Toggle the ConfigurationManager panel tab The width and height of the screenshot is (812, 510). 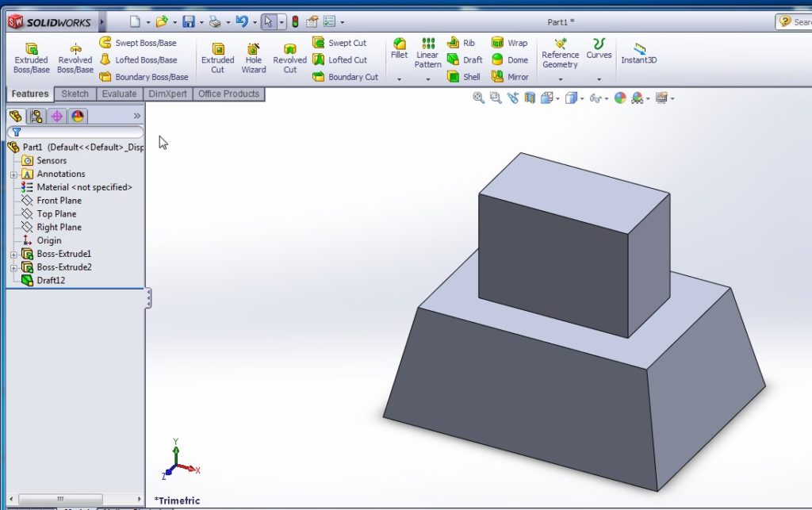coord(37,117)
